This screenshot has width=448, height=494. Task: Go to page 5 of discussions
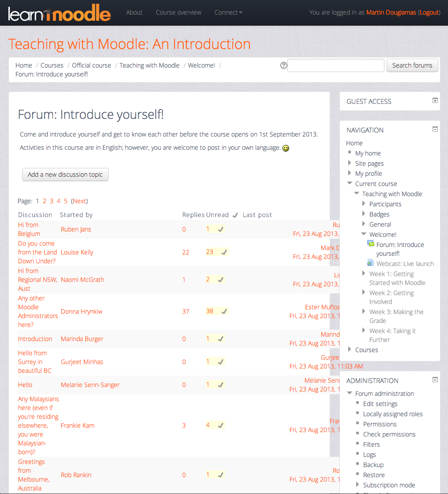65,201
